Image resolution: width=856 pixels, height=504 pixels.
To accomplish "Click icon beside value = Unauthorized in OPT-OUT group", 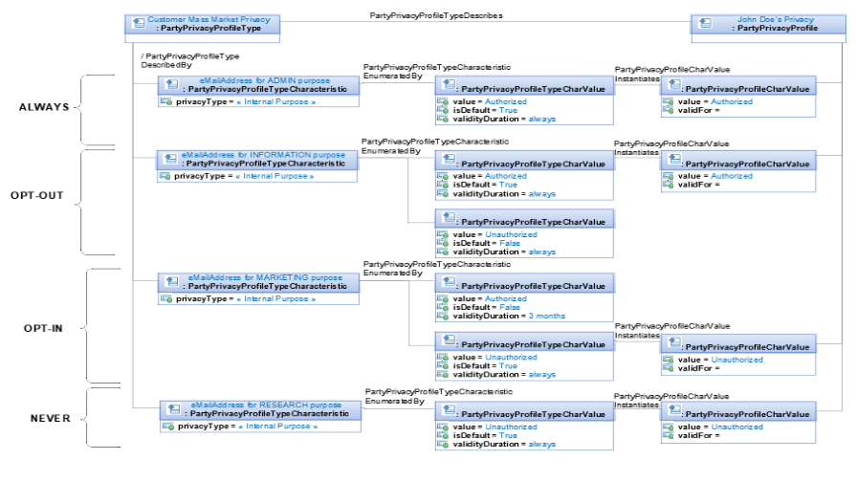I will tap(443, 234).
